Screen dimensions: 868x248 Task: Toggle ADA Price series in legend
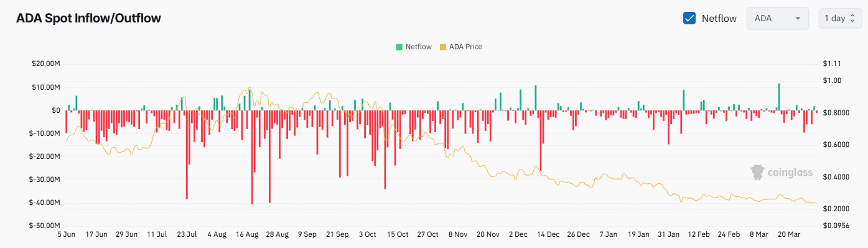click(x=461, y=47)
